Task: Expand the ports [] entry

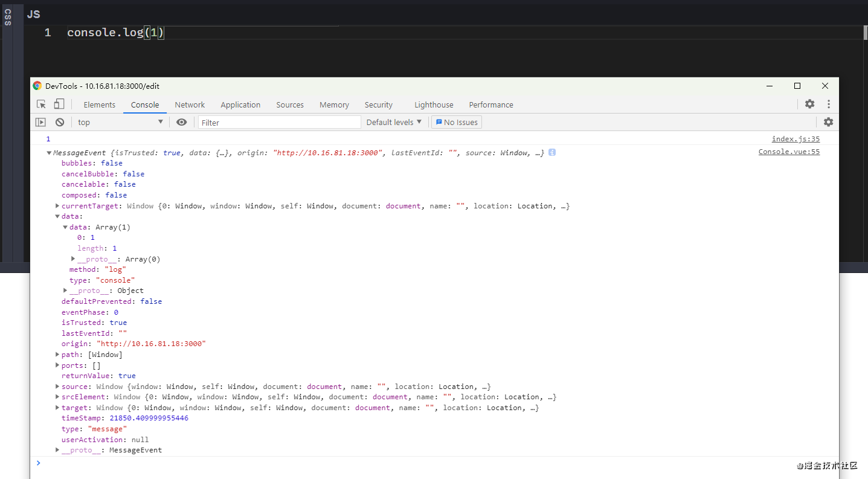Action: click(x=57, y=365)
